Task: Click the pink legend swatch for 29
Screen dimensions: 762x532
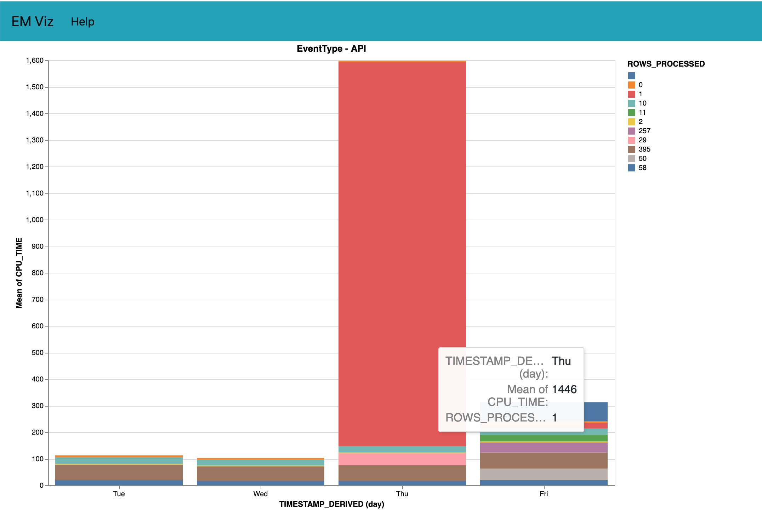Action: coord(631,140)
